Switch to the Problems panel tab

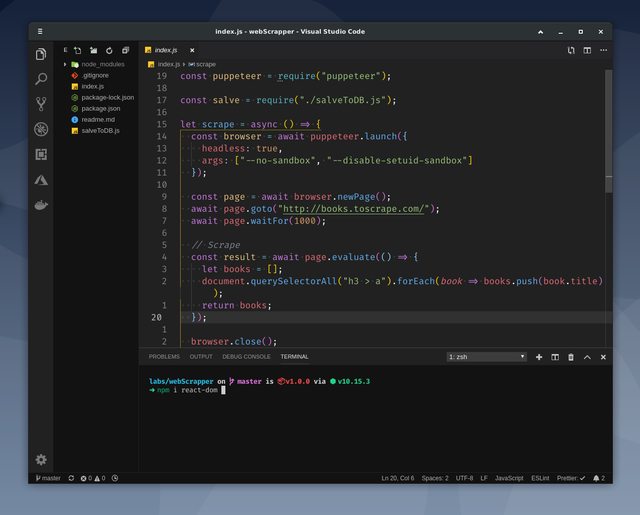[x=164, y=357]
